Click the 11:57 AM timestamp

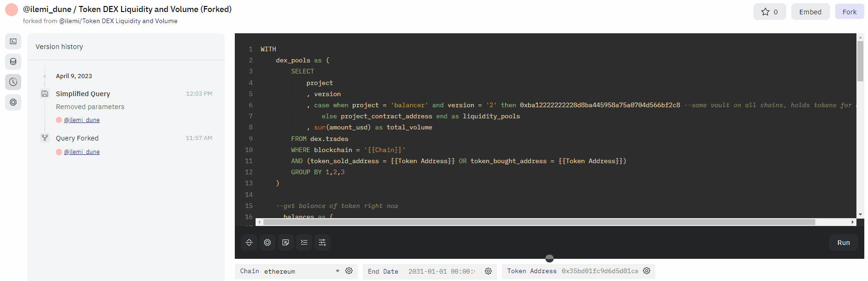199,138
